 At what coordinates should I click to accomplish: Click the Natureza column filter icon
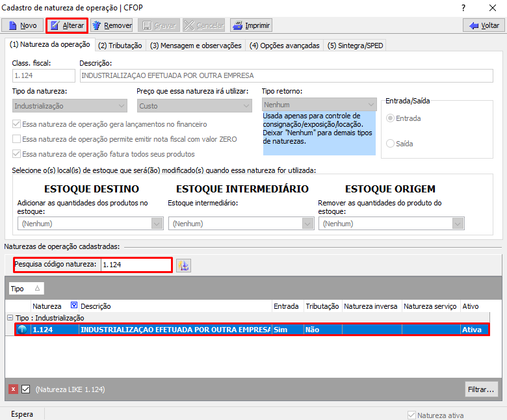point(73,306)
